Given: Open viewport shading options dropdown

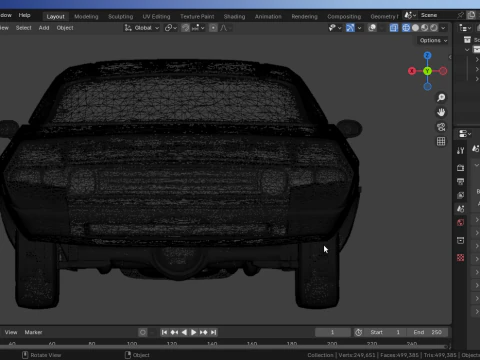Looking at the screenshot, I should point(443,28).
